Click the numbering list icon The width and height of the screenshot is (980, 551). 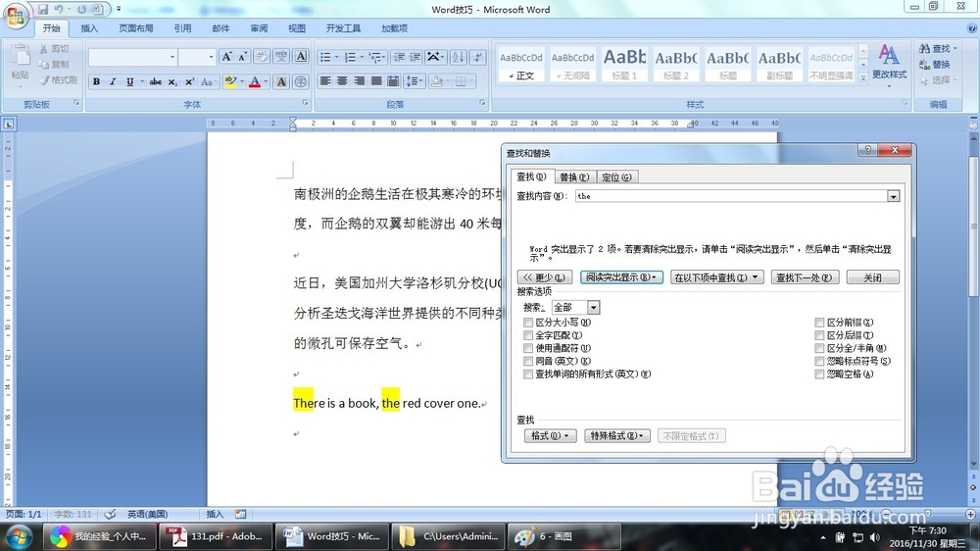[350, 57]
